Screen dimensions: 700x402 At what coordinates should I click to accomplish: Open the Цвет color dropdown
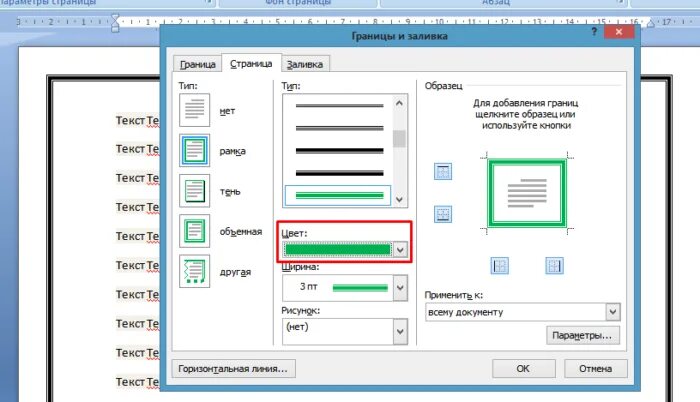coord(400,249)
